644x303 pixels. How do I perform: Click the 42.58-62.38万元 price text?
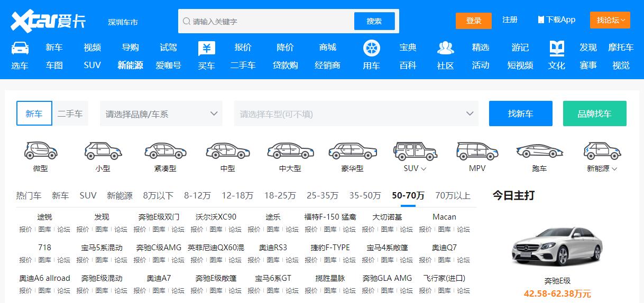(x=557, y=293)
